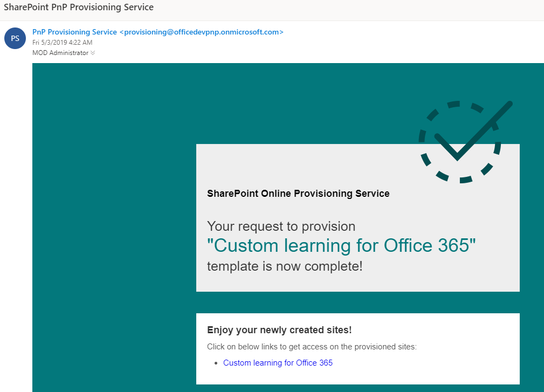Click the provisioning@officedevpnp.onmicrosoft.com email address

point(202,32)
